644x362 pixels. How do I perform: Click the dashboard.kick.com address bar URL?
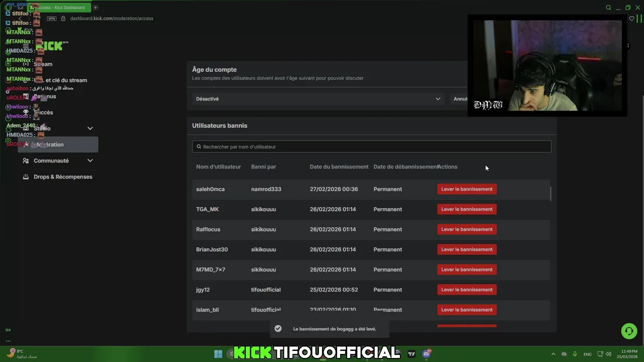point(112,19)
